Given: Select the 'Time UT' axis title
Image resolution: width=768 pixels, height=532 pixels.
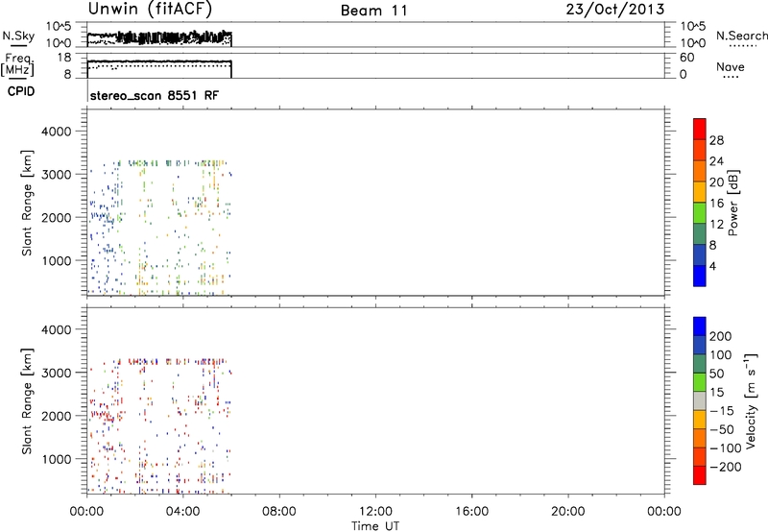Looking at the screenshot, I should tap(375, 526).
